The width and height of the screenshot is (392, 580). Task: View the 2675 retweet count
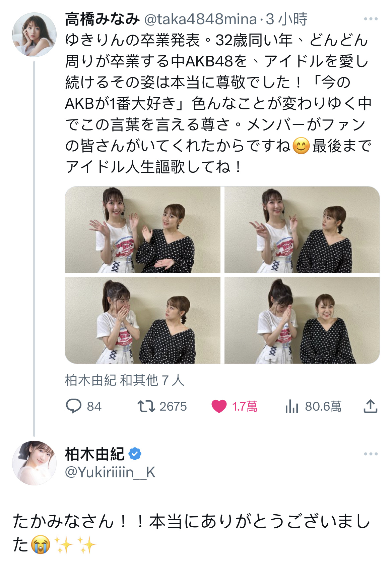173,407
